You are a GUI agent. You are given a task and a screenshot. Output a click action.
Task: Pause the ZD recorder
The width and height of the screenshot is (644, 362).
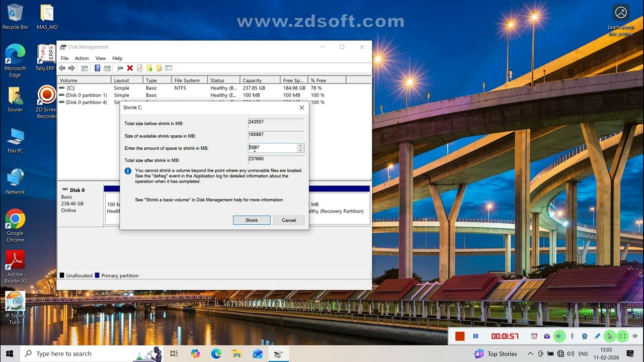click(475, 336)
